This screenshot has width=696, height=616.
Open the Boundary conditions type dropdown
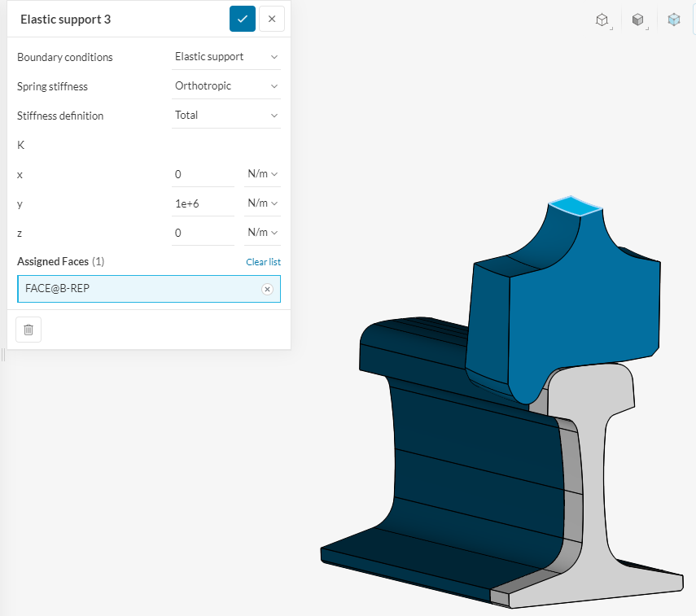tap(226, 57)
